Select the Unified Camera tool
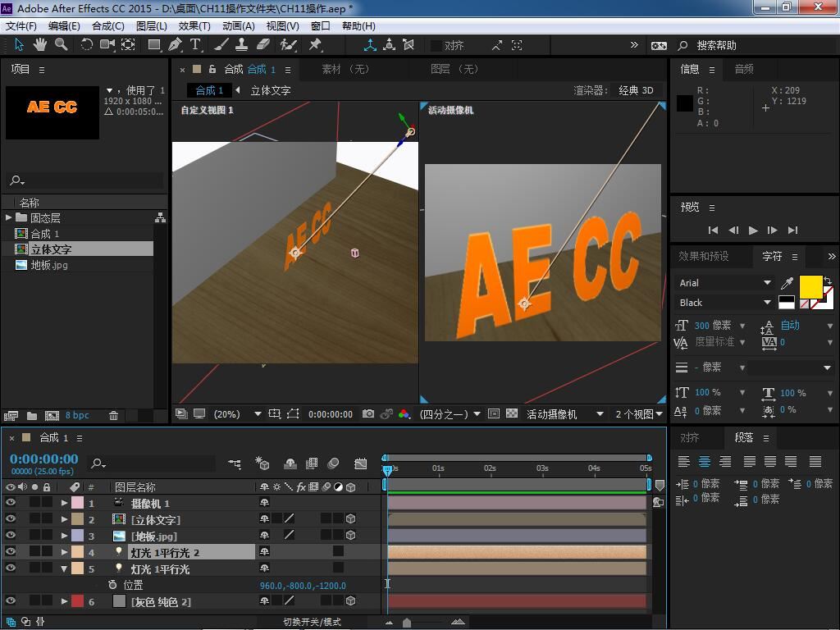 pyautogui.click(x=107, y=45)
